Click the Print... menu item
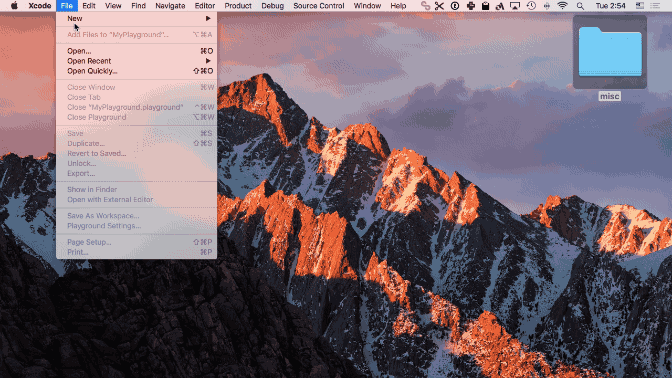 tap(136, 252)
